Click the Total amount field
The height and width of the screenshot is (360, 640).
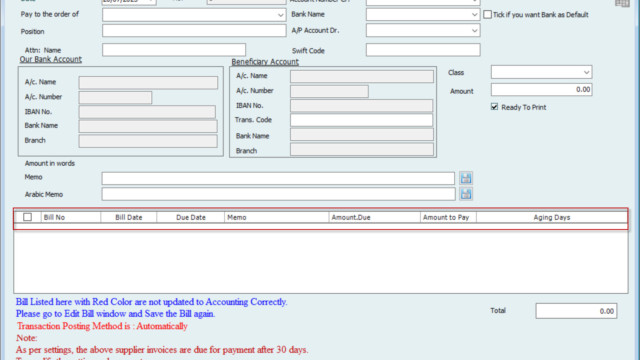coord(576,311)
